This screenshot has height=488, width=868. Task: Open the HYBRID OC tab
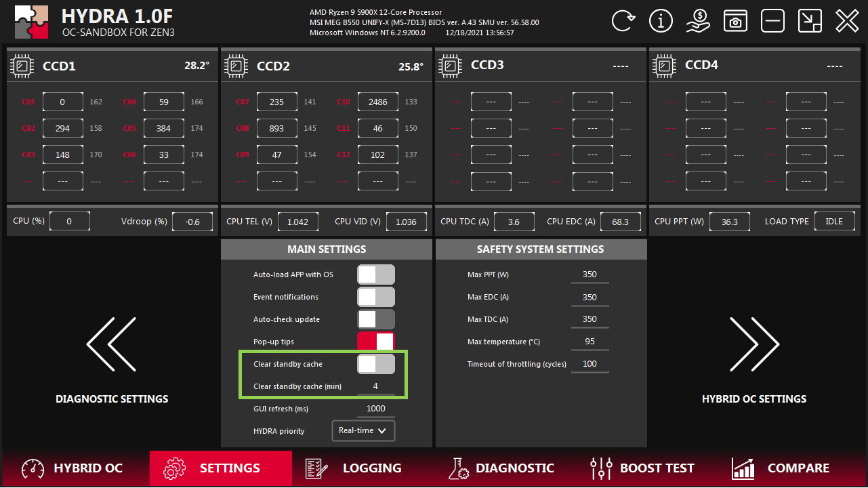click(73, 468)
